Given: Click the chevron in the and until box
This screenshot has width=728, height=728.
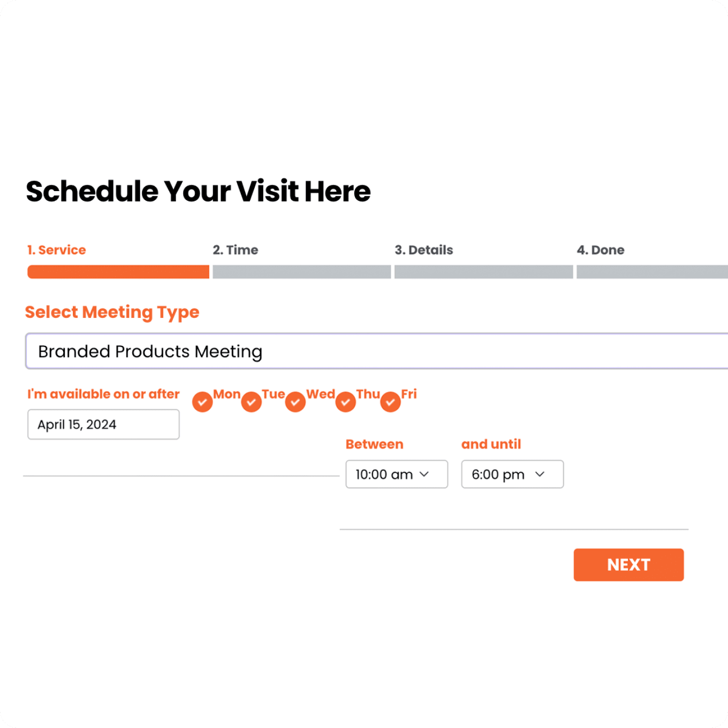Looking at the screenshot, I should pyautogui.click(x=540, y=474).
